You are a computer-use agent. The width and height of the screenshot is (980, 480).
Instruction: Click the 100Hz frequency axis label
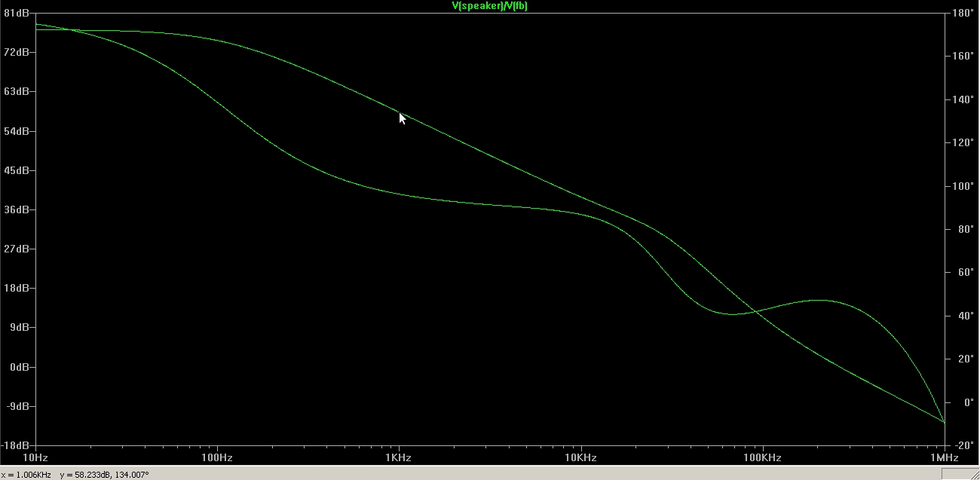pyautogui.click(x=217, y=458)
